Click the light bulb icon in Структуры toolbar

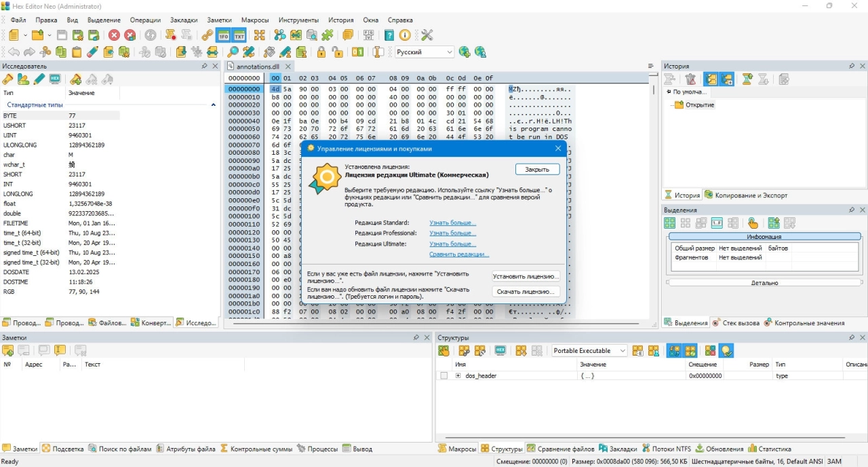click(x=726, y=351)
